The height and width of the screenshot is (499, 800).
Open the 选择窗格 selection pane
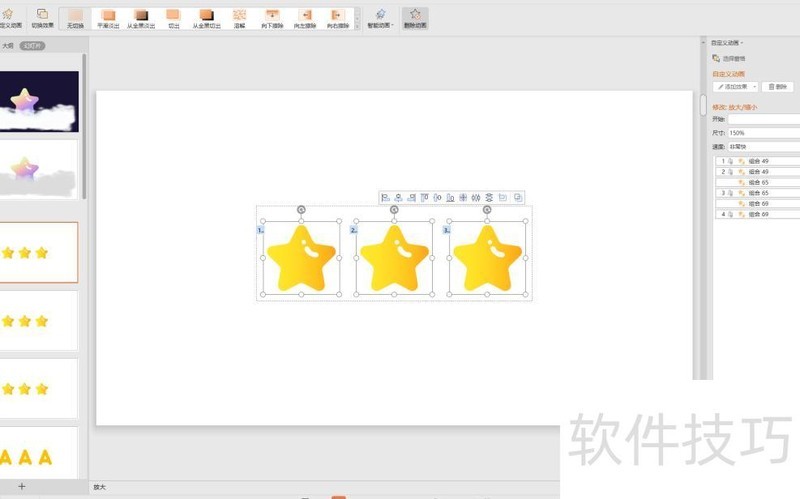coord(729,59)
